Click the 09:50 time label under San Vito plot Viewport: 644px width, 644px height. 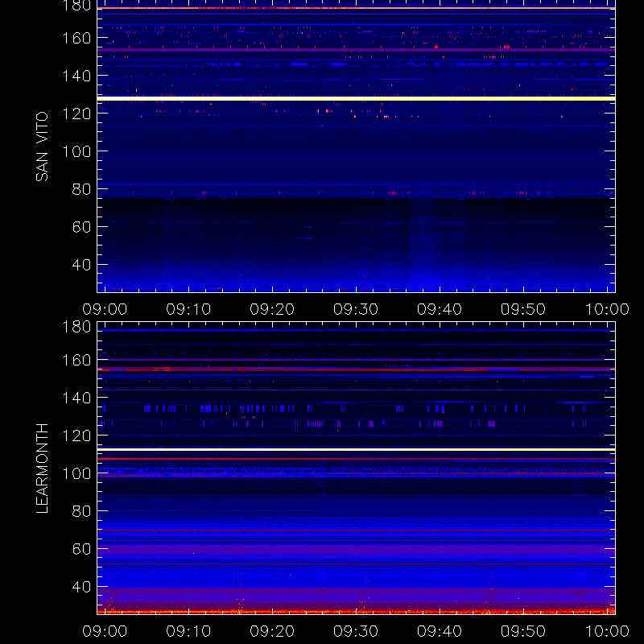523,309
